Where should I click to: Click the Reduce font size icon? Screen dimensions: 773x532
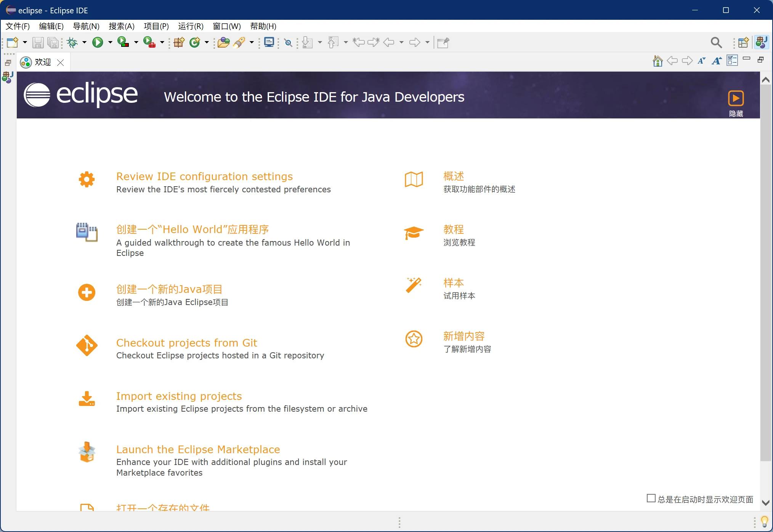(701, 61)
